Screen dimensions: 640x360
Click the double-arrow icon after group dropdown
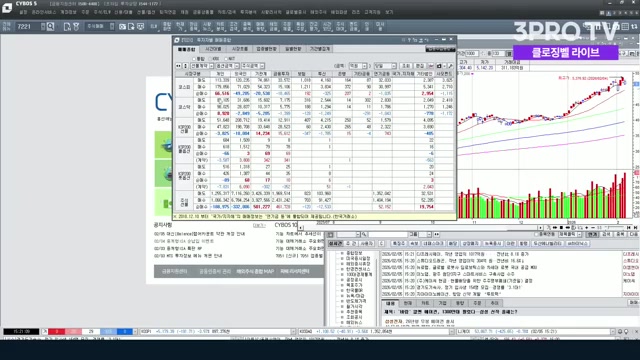[437, 234]
